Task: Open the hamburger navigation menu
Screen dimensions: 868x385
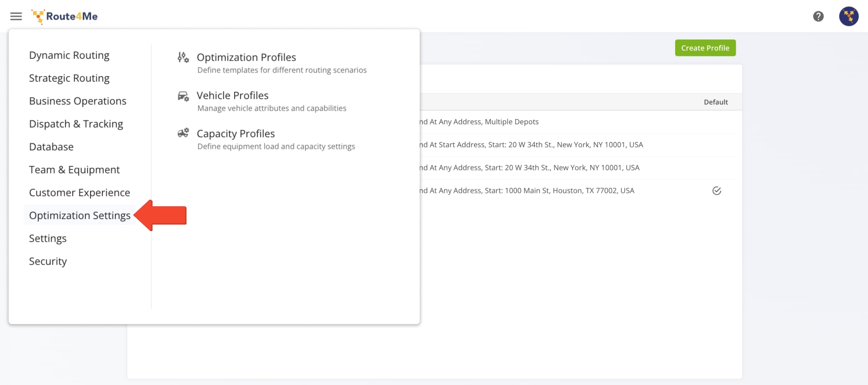Action: point(16,17)
